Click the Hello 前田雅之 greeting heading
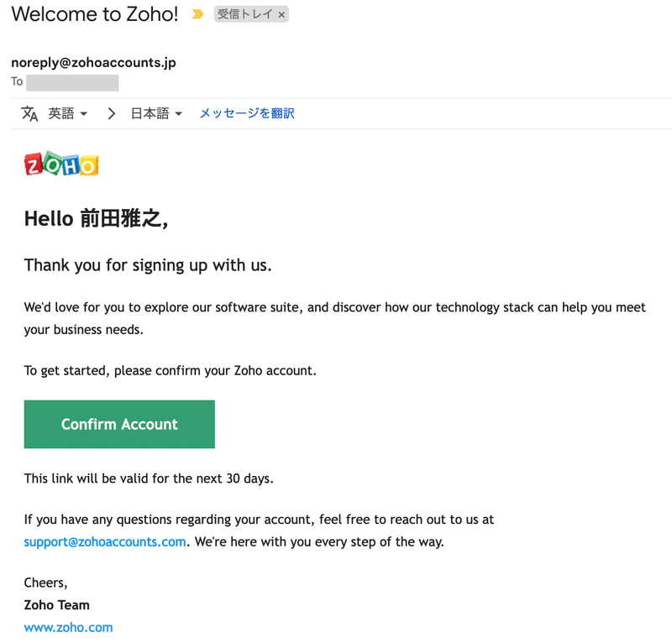This screenshot has height=643, width=672. [96, 219]
